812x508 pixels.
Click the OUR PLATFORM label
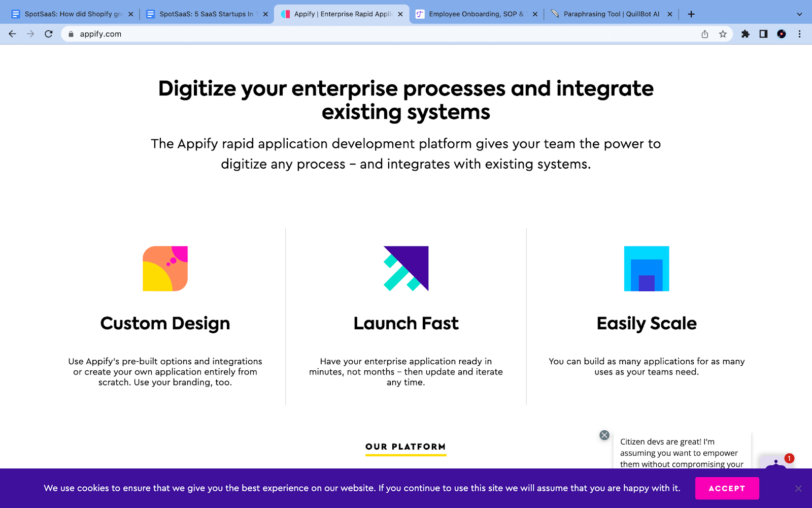click(406, 447)
